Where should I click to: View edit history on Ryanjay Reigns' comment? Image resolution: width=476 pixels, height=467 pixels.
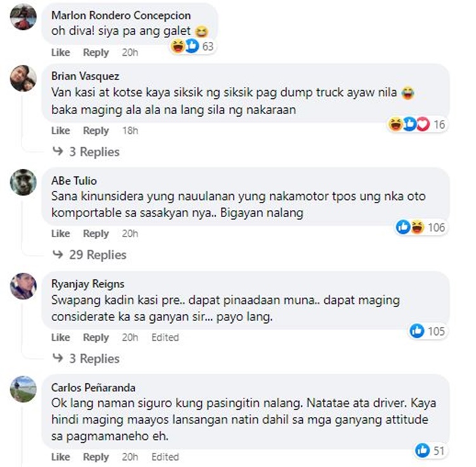(165, 338)
